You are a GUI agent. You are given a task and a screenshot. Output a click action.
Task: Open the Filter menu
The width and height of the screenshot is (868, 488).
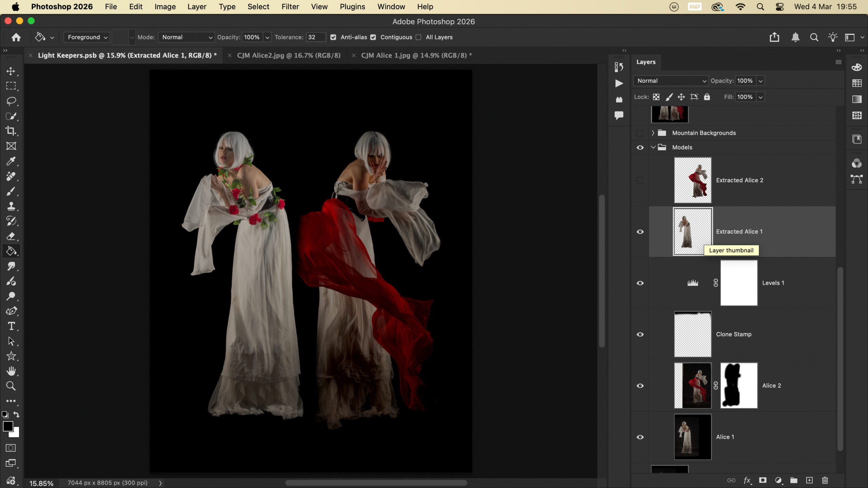tap(290, 7)
